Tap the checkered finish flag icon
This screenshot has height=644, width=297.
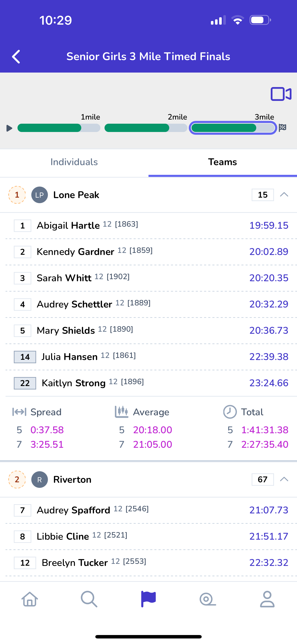tap(282, 128)
